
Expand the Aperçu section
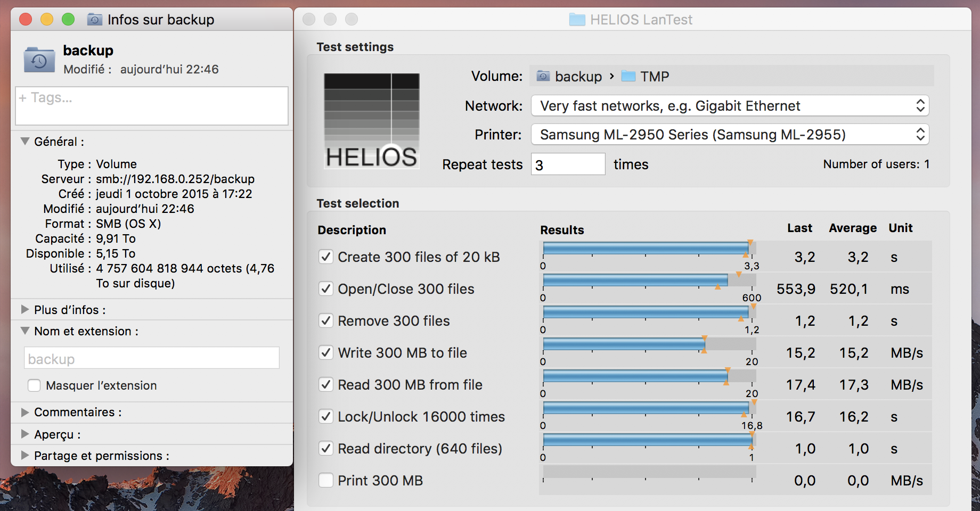point(24,434)
